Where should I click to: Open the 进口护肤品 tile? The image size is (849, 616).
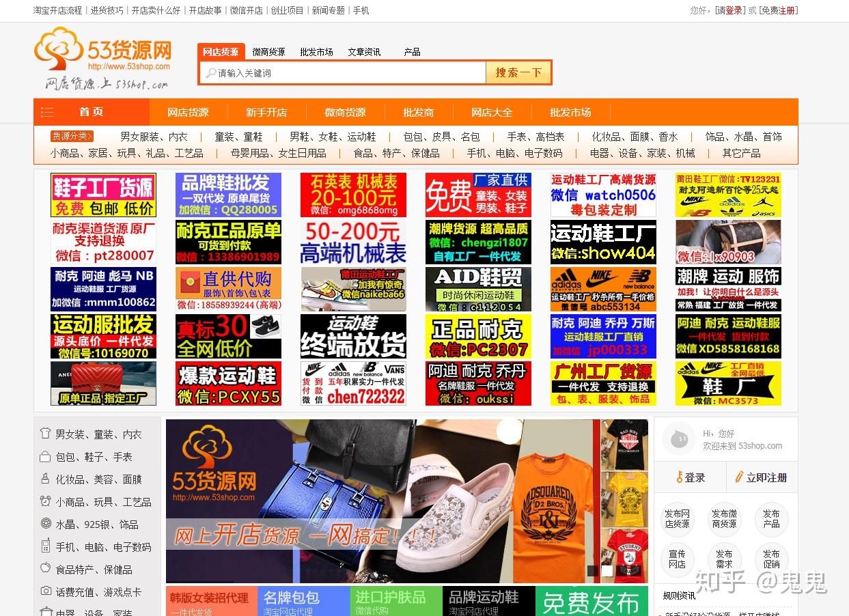396,601
